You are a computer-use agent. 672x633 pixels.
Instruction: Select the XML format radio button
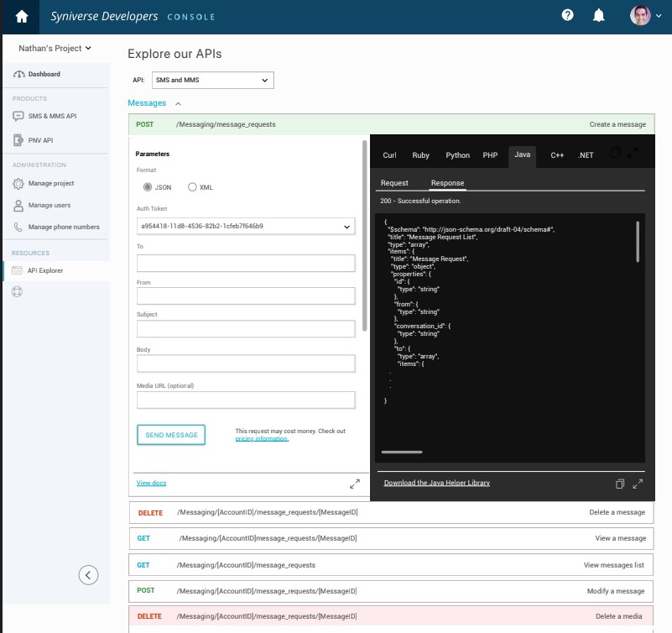(192, 187)
